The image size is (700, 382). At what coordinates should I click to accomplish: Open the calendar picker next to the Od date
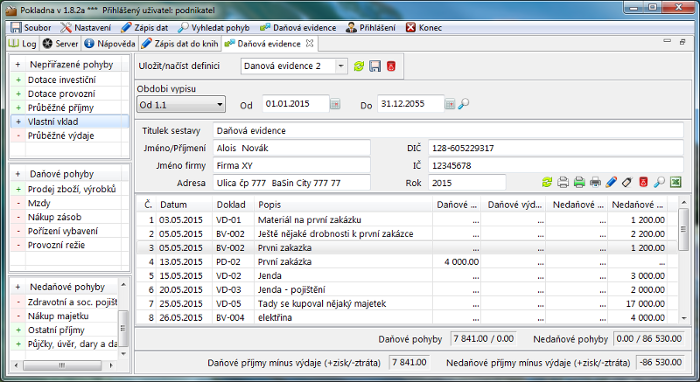pos(335,104)
